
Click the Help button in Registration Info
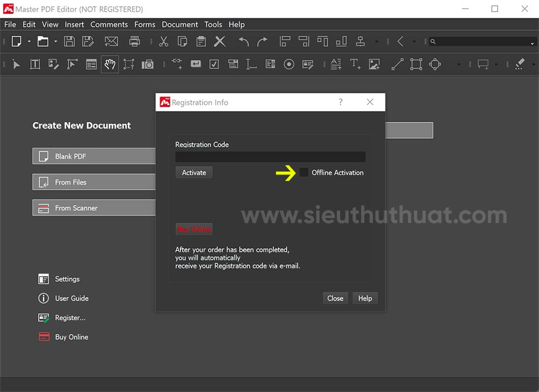click(x=365, y=298)
